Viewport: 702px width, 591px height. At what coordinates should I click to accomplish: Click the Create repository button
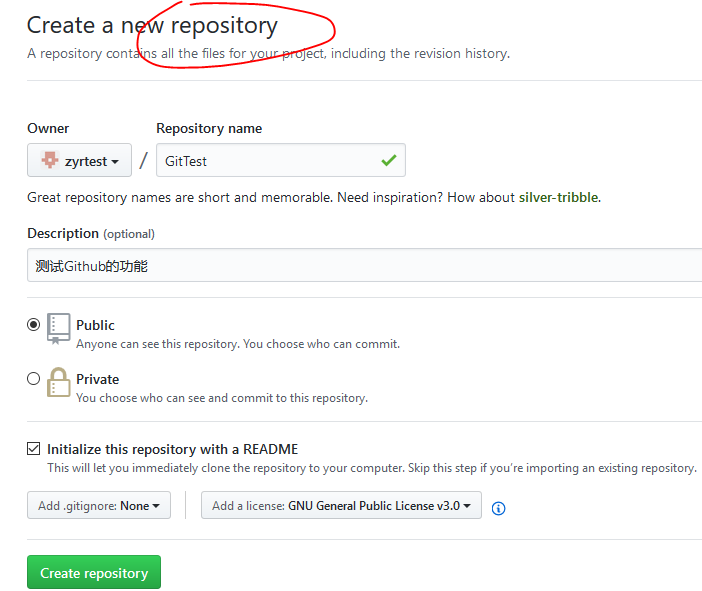[x=94, y=572]
